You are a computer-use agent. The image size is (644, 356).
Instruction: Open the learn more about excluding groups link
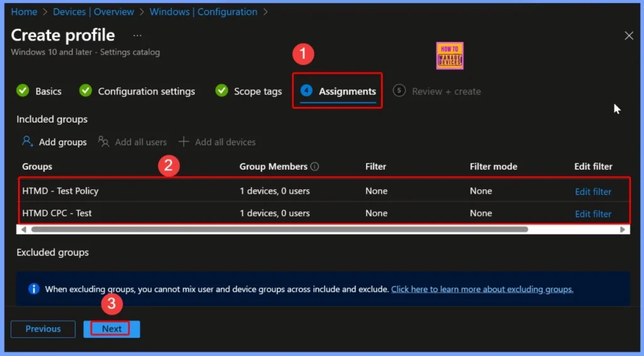(482, 289)
